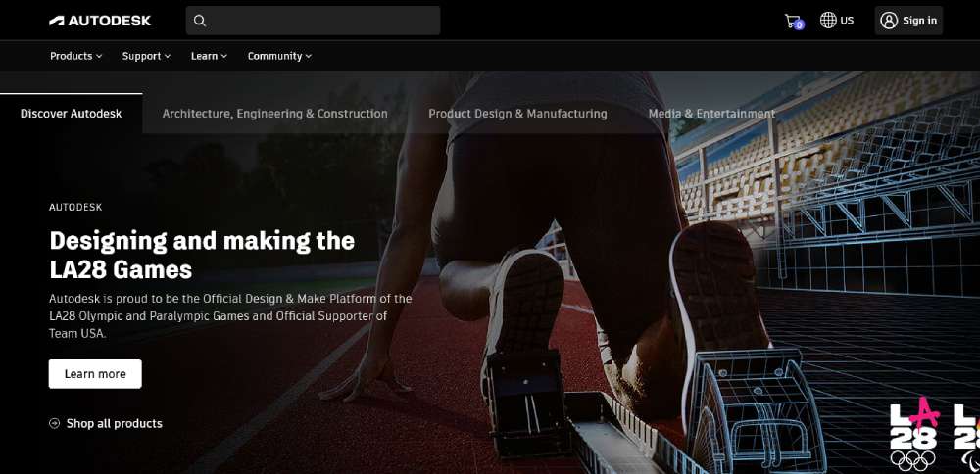This screenshot has height=474, width=980.
Task: Expand the Community menu
Action: (x=279, y=56)
